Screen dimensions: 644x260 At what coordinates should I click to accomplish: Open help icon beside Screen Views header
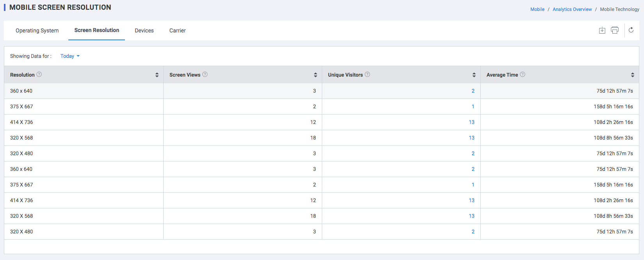pyautogui.click(x=205, y=74)
